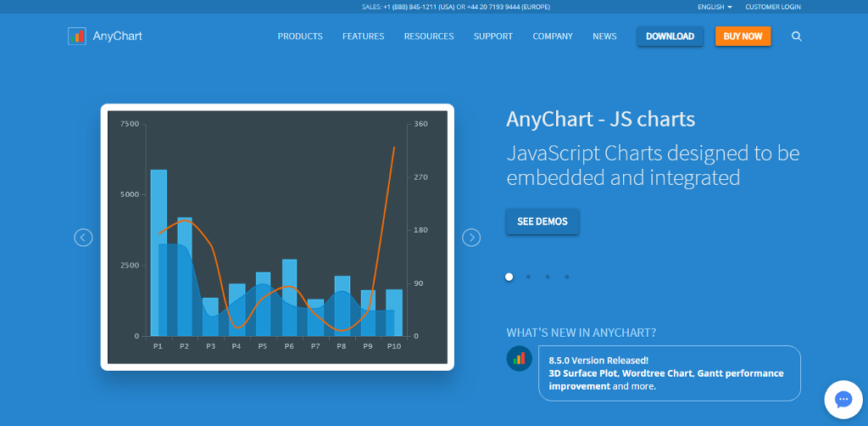Click the previous slide arrow
868x426 pixels.
(83, 238)
